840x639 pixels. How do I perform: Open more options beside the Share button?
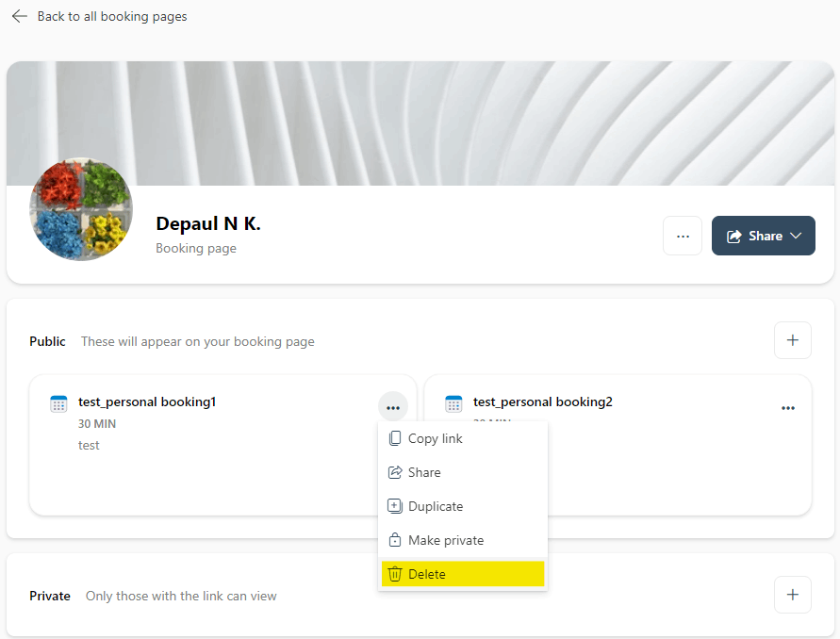coord(683,236)
